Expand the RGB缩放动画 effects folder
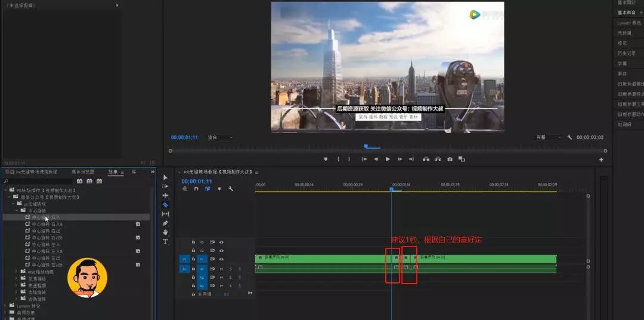 pyautogui.click(x=17, y=272)
